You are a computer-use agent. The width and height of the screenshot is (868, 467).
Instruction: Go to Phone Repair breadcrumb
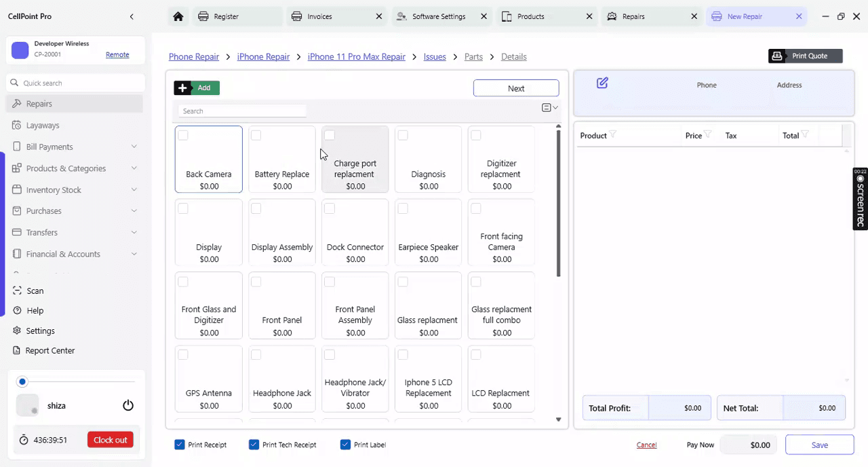(194, 56)
